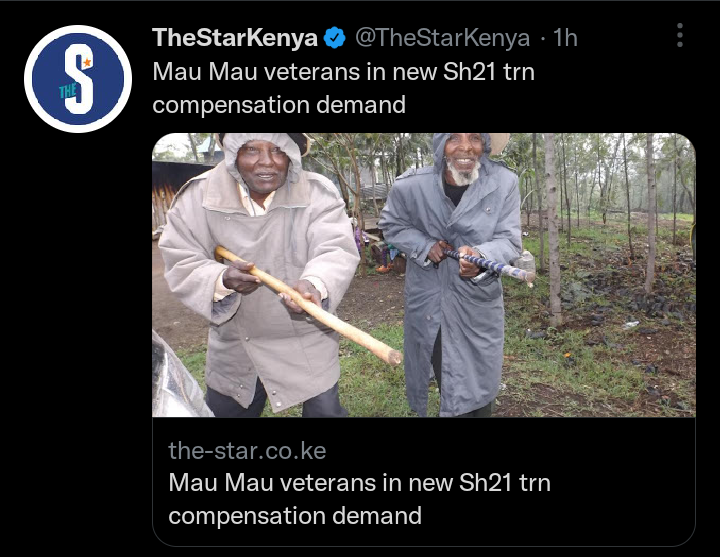
Task: Click 'compensation demand' in the link card
Action: pyautogui.click(x=295, y=516)
